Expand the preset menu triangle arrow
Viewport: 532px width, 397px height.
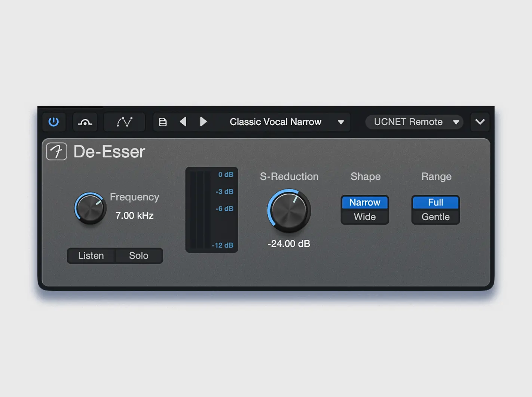[x=341, y=122]
